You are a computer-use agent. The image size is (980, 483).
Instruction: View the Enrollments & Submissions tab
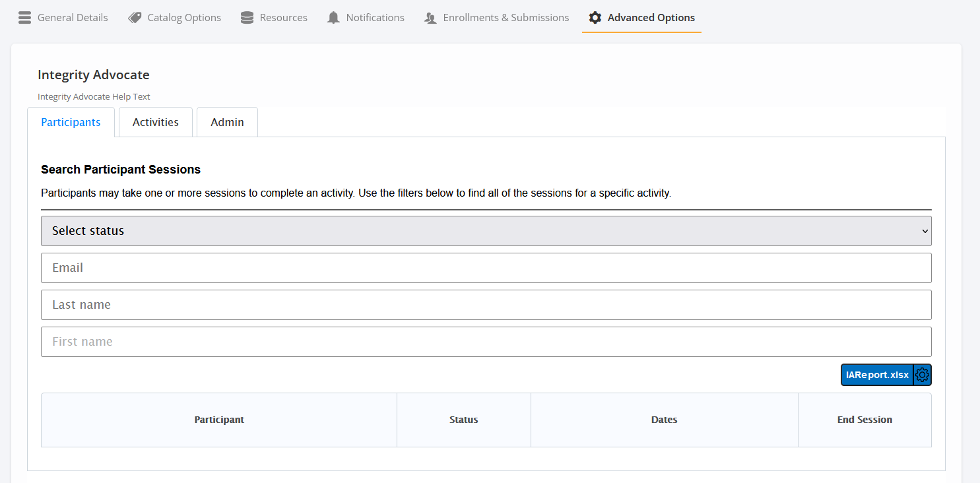click(x=496, y=18)
